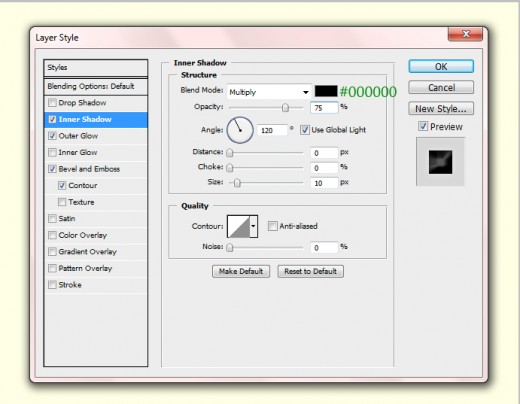Uncheck the Bevel and Emboss checkbox
Screen dimensions: 520x404
(52, 169)
